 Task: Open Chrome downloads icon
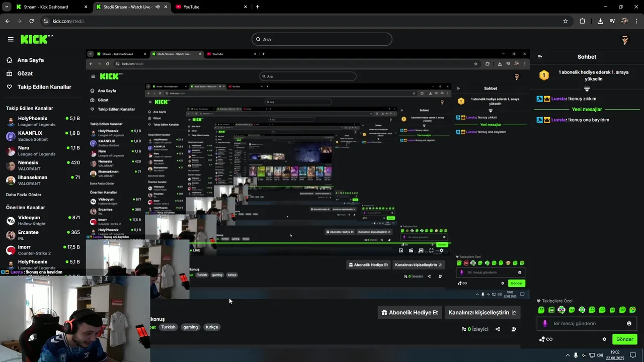pyautogui.click(x=600, y=21)
